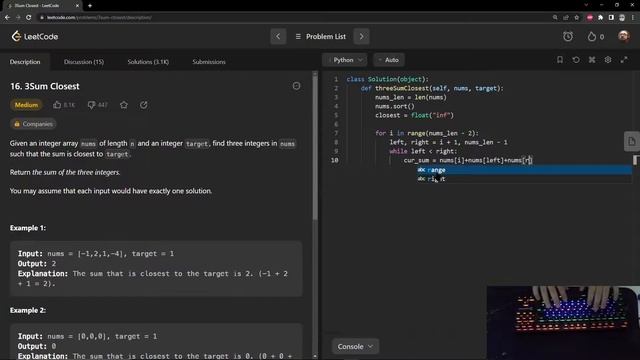Image resolution: width=640 pixels, height=360 pixels.
Task: Open editor shortcuts icon
Action: pyautogui.click(x=592, y=60)
